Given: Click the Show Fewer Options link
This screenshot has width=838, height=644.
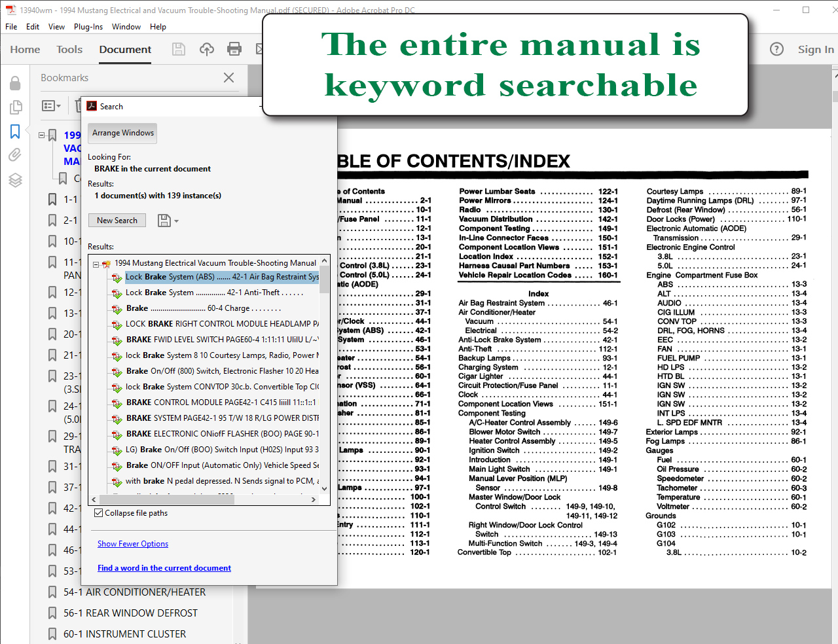Looking at the screenshot, I should 133,544.
